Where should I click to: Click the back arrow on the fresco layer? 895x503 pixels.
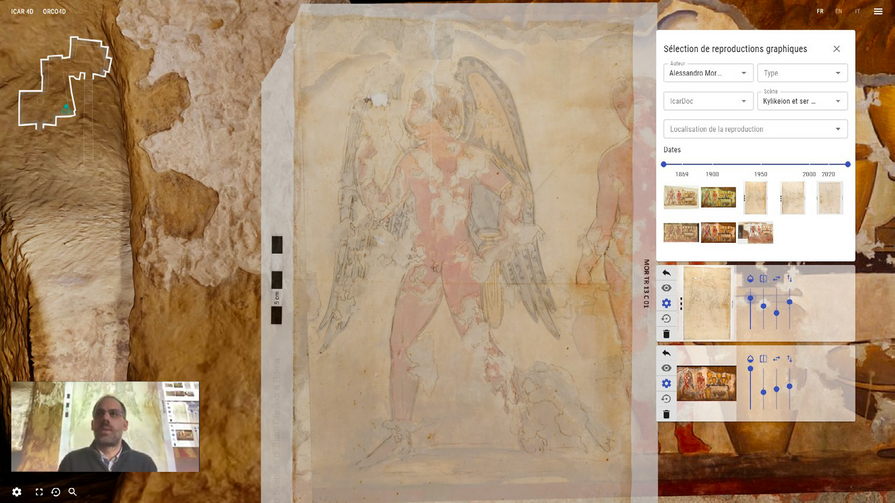pyautogui.click(x=666, y=353)
